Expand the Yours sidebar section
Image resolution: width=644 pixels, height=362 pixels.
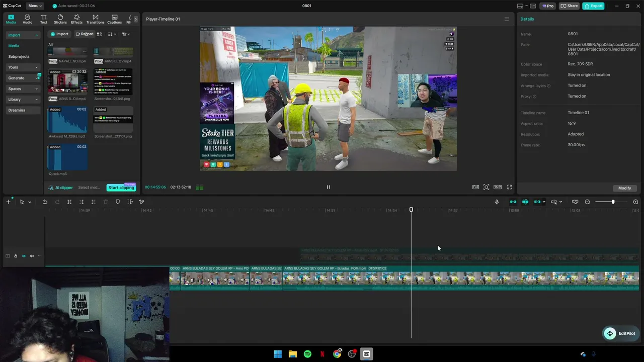pyautogui.click(x=23, y=67)
